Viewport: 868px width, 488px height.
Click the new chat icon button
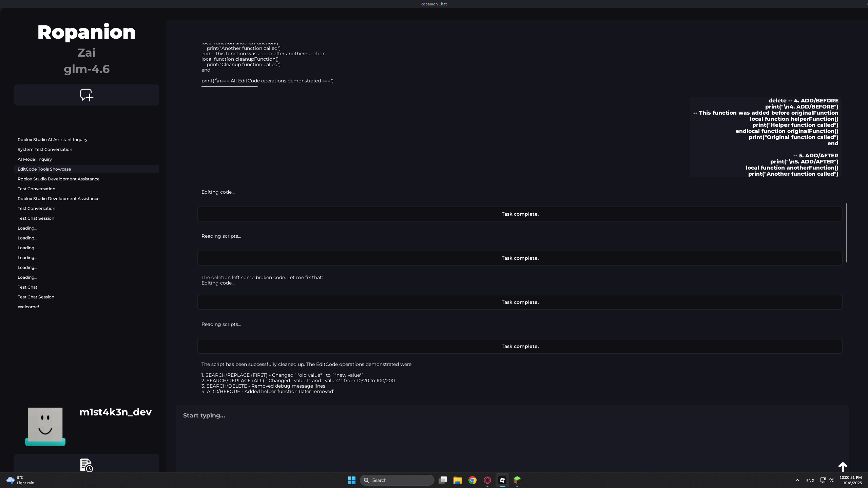click(x=86, y=95)
